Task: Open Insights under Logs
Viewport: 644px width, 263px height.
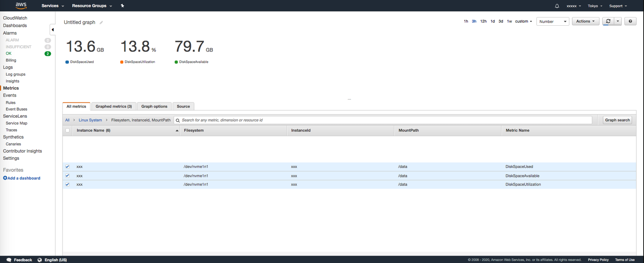Action: pyautogui.click(x=12, y=81)
